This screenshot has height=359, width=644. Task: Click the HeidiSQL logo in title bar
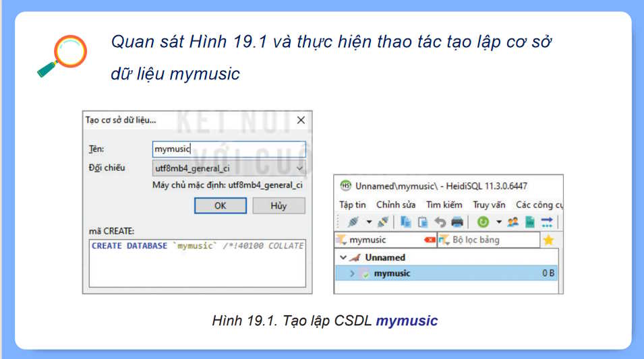[x=346, y=186]
